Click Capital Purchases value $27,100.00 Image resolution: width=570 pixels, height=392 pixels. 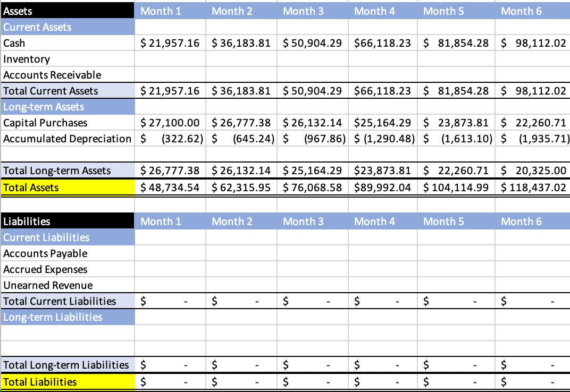pyautogui.click(x=170, y=123)
